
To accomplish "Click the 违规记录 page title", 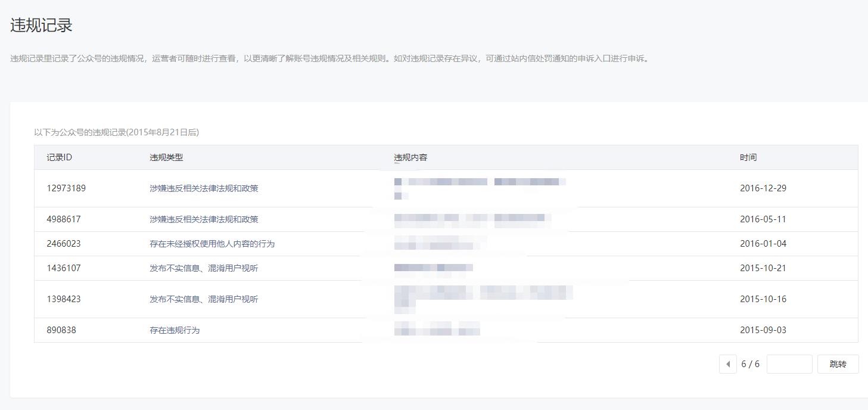I will click(41, 26).
